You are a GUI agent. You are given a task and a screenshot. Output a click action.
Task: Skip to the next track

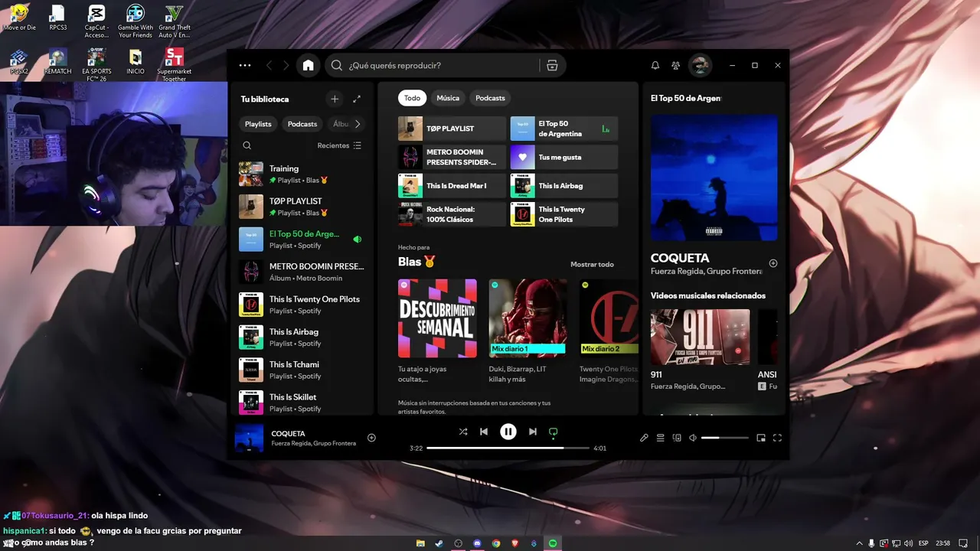[x=533, y=432]
